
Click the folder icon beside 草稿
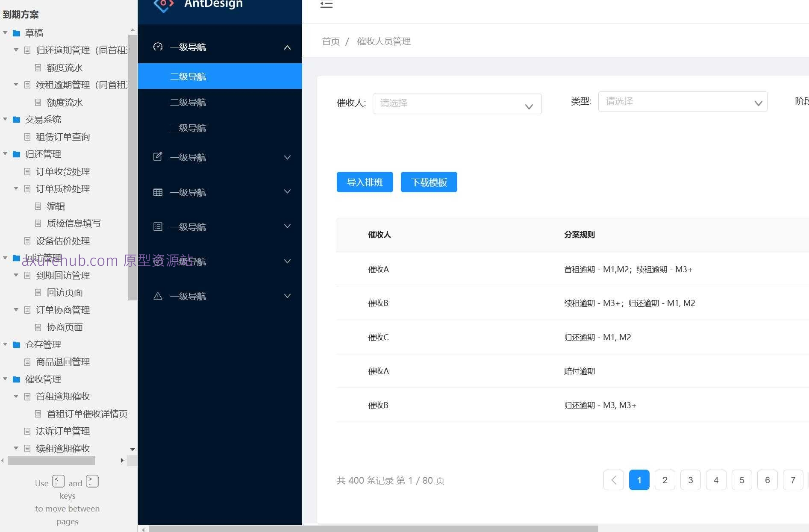[x=16, y=33]
